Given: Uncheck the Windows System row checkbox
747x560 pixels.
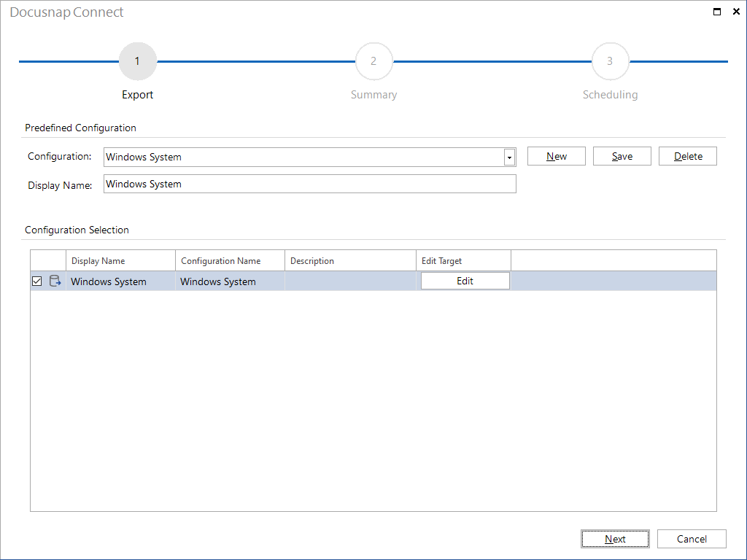Looking at the screenshot, I should click(x=36, y=281).
